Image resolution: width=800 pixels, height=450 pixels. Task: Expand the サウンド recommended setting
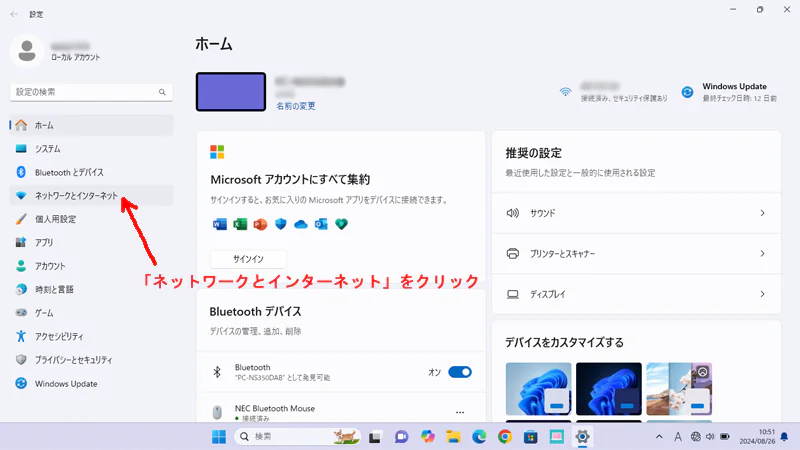636,213
